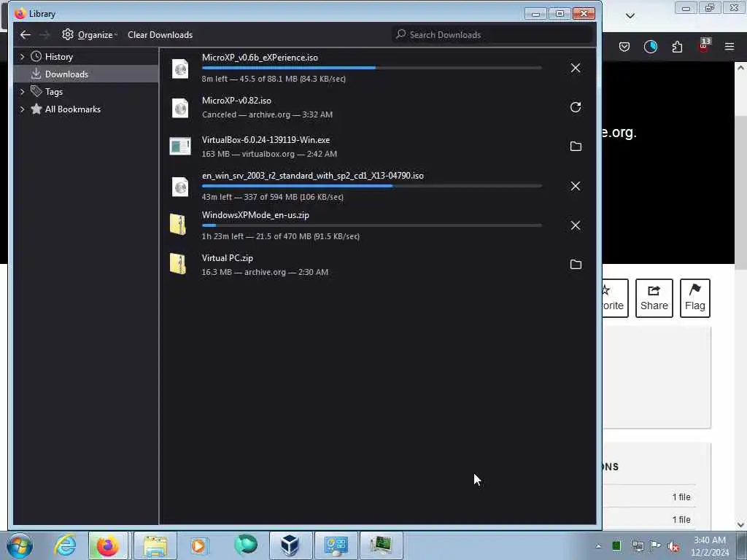Click the Share button on archive.org page
The image size is (747, 560).
[654, 298]
